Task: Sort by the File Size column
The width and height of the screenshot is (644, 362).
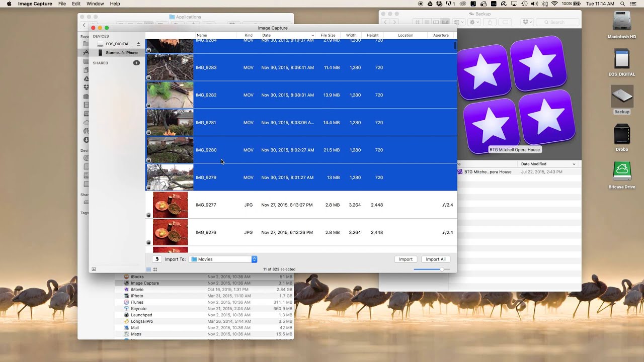Action: pos(328,35)
